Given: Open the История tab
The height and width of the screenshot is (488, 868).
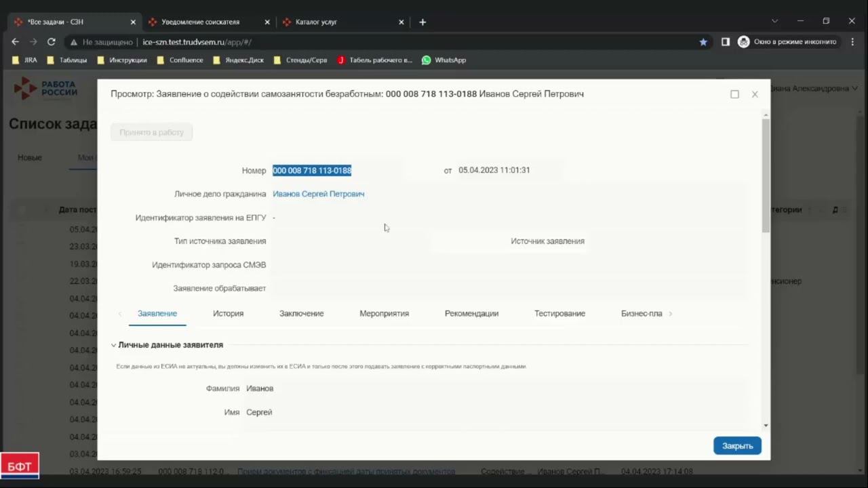Looking at the screenshot, I should coord(228,314).
